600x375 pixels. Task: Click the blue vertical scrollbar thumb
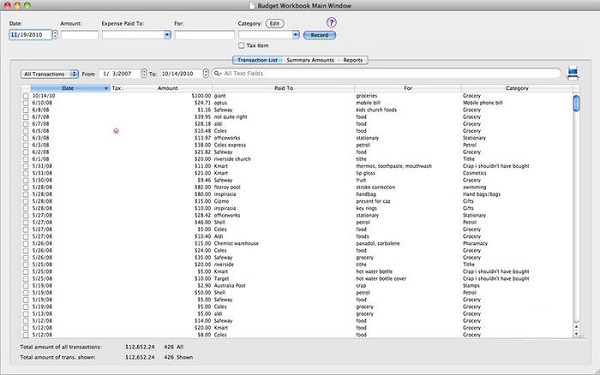[576, 104]
